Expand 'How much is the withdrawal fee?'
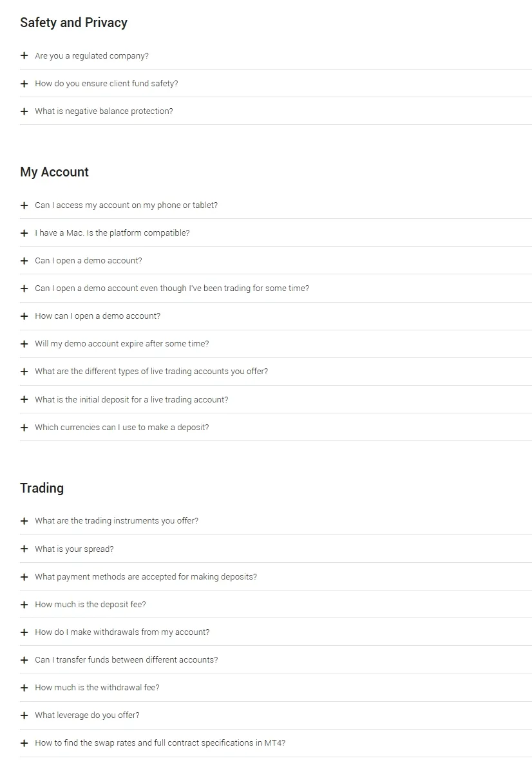Screen dimensions: 532x765 click(x=276, y=688)
